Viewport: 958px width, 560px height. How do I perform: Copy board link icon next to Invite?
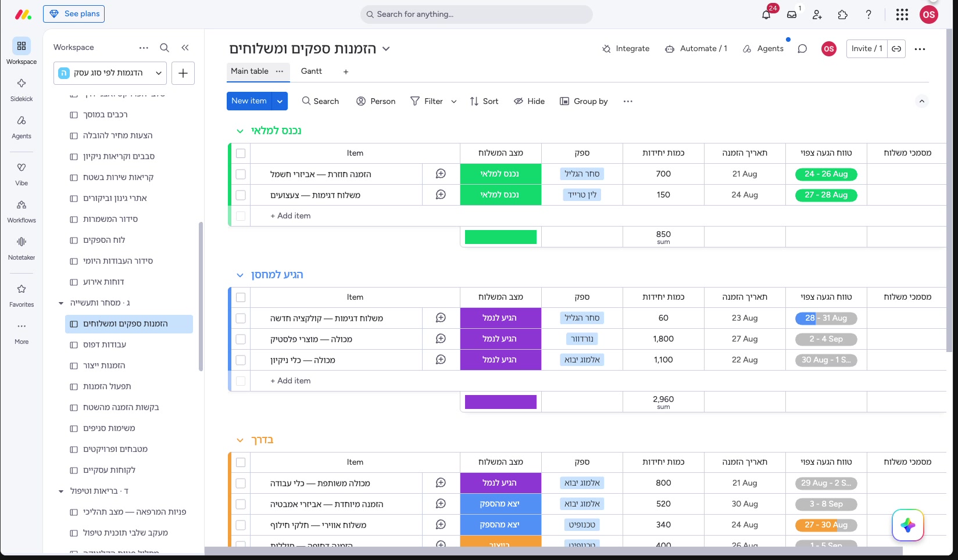pos(896,49)
